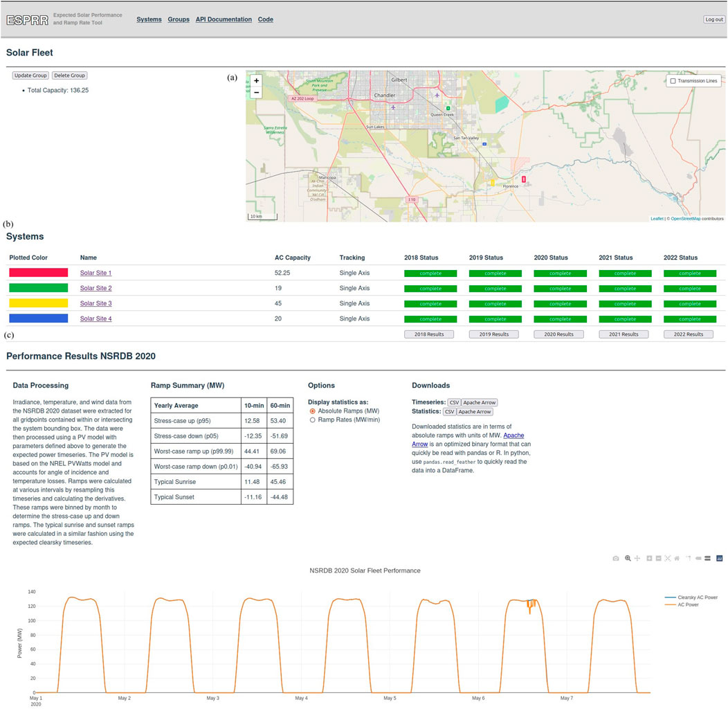728x709 pixels.
Task: Click the Delete Group button
Action: (70, 75)
